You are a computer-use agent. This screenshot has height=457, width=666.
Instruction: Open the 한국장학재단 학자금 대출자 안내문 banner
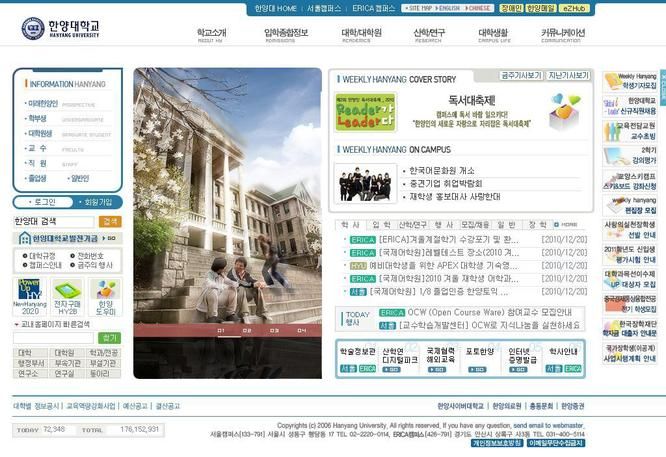(x=630, y=328)
